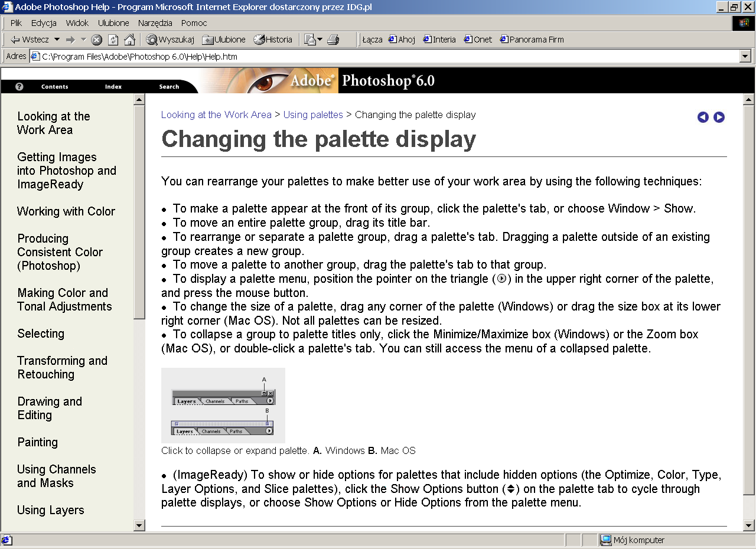Click sidebar scrollbar down arrow

point(139,525)
